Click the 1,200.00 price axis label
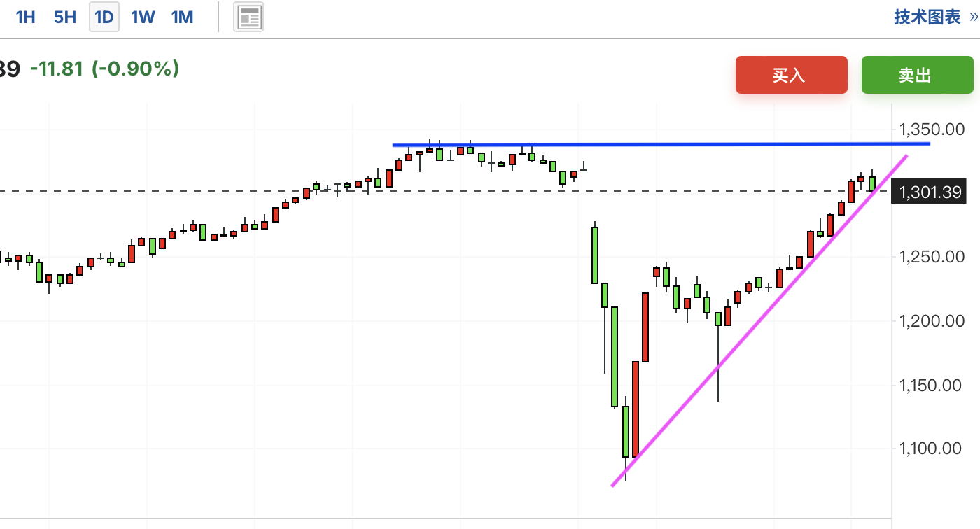This screenshot has width=980, height=529. pos(932,322)
